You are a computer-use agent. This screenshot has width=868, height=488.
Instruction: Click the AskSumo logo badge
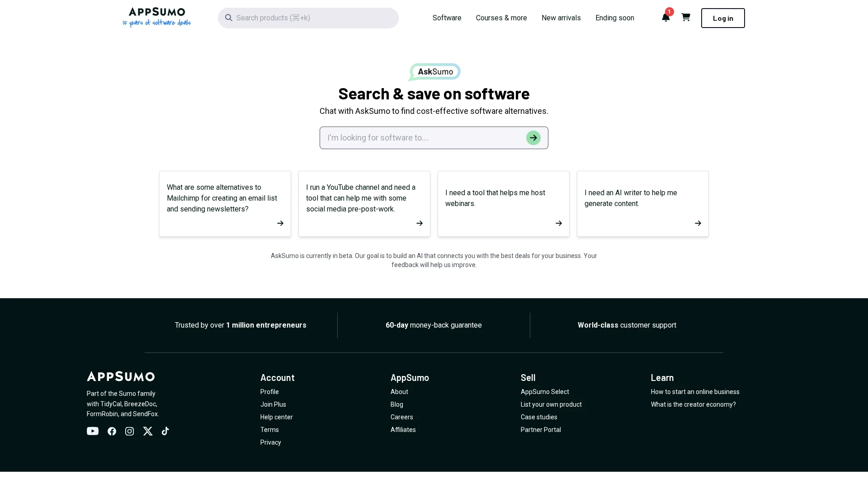[434, 72]
